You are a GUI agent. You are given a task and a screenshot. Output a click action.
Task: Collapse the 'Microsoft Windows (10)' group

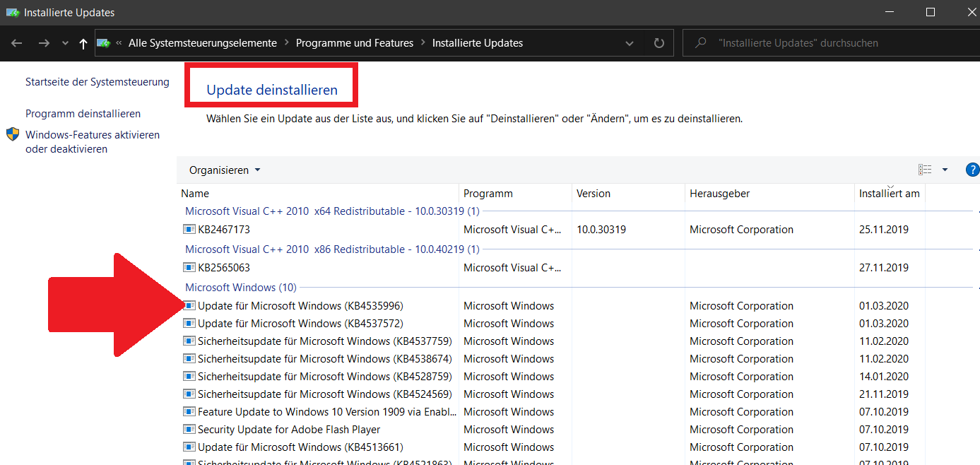click(241, 288)
